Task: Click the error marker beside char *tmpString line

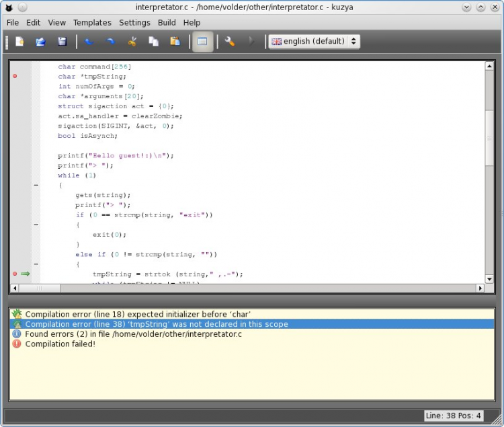Action: tap(15, 76)
